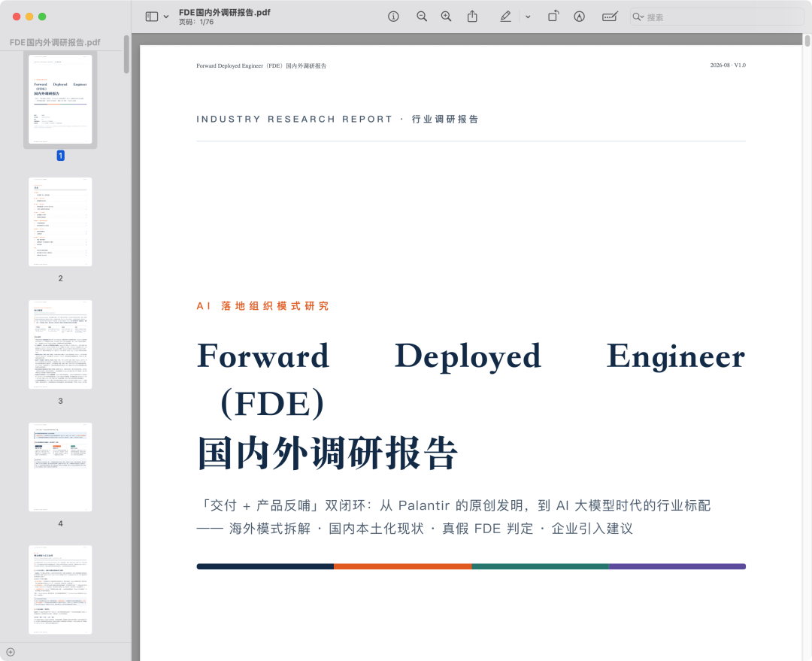Open the form filling sign tool
This screenshot has width=812, height=661.
click(610, 17)
